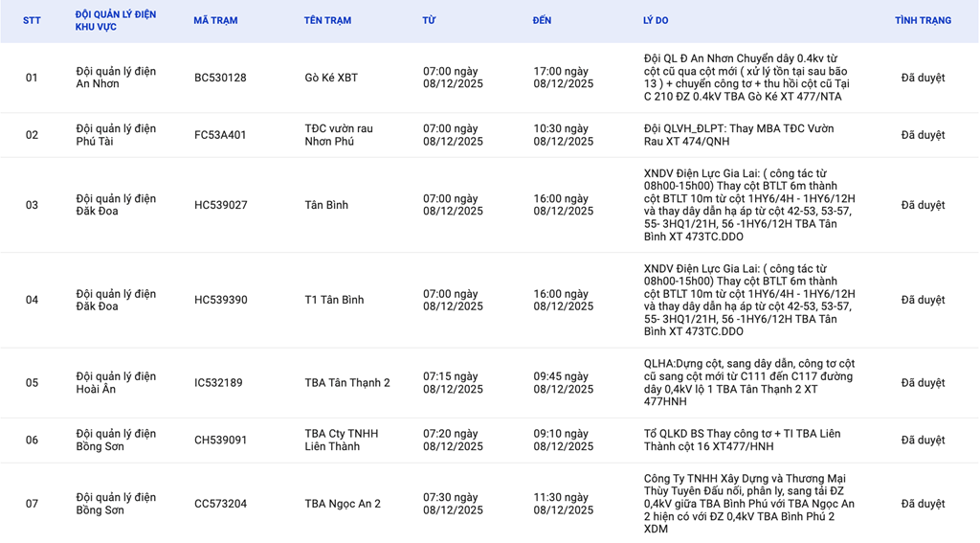The height and width of the screenshot is (543, 980).
Task: Click the ĐỘI QUẢN LÝ ĐIỆN KHU VỰC header
Action: tap(116, 21)
